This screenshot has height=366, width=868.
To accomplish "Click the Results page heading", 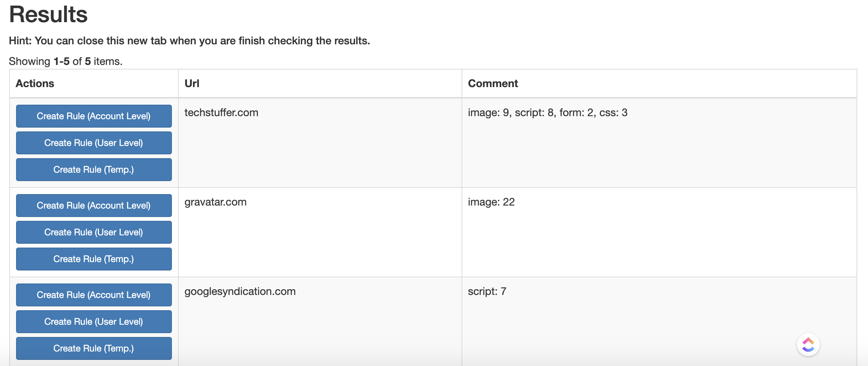I will coord(49,15).
